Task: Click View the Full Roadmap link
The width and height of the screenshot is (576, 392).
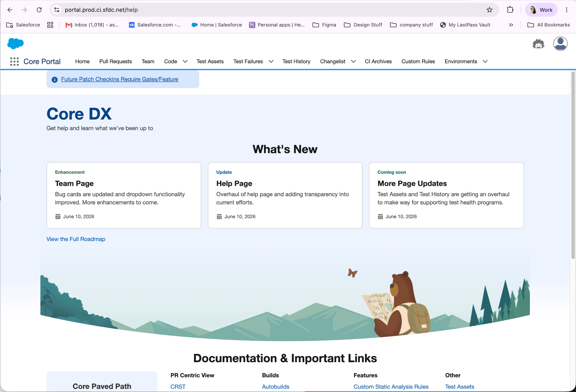Action: coord(76,239)
